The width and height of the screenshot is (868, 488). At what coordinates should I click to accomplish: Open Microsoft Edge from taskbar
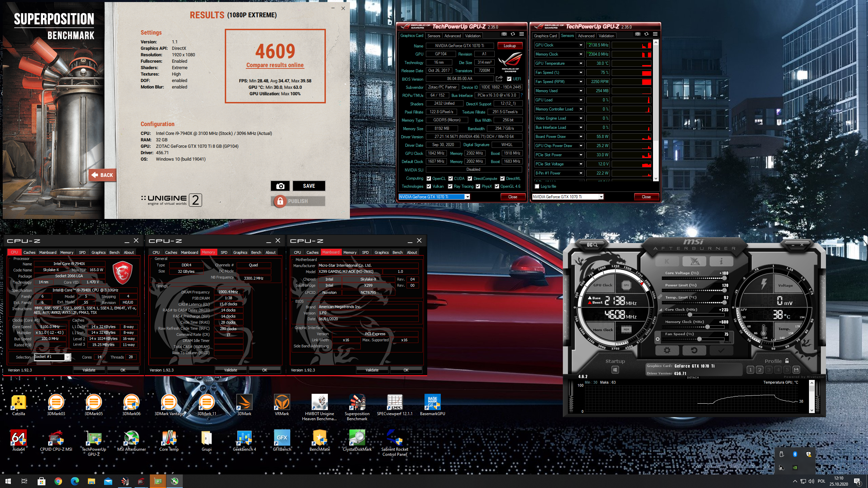point(75,481)
